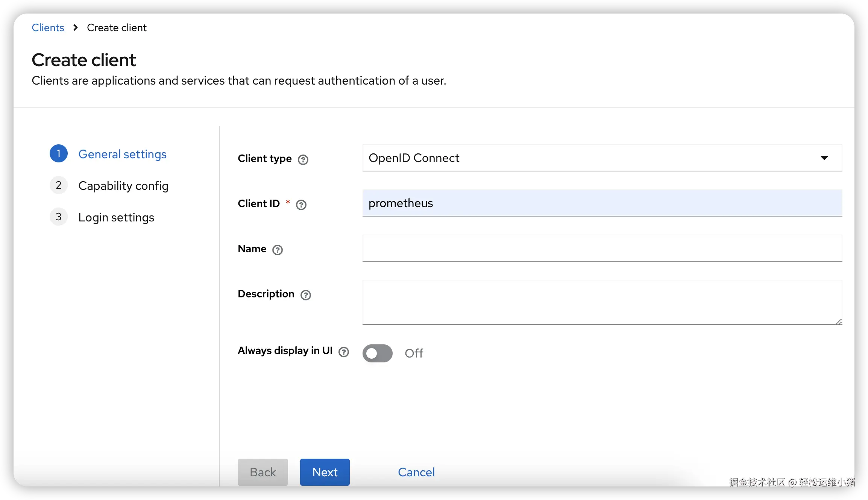Click the Client ID field containing prometheus
Screen dimensions: 868x500
(602, 203)
